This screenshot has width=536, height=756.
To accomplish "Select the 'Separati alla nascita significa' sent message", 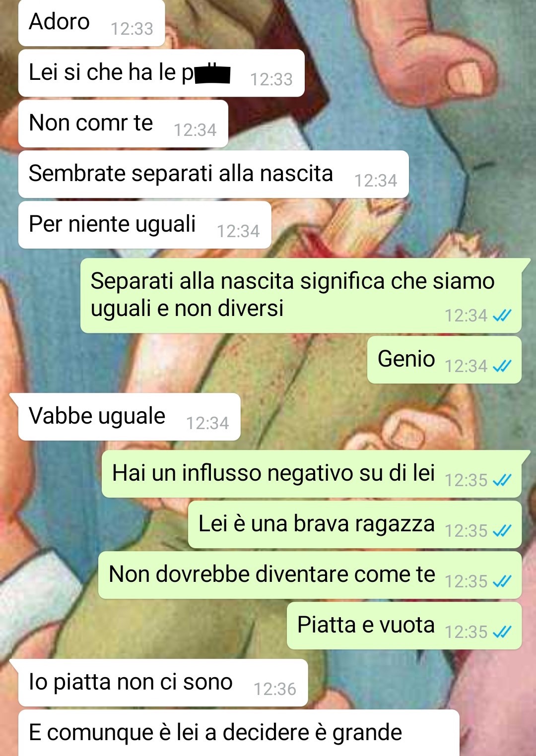I will 301,295.
